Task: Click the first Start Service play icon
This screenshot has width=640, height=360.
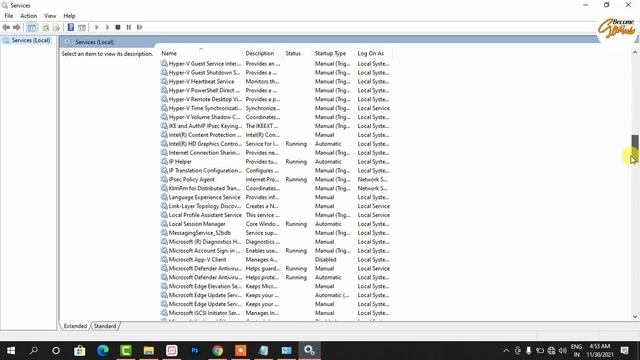Action: [97, 27]
